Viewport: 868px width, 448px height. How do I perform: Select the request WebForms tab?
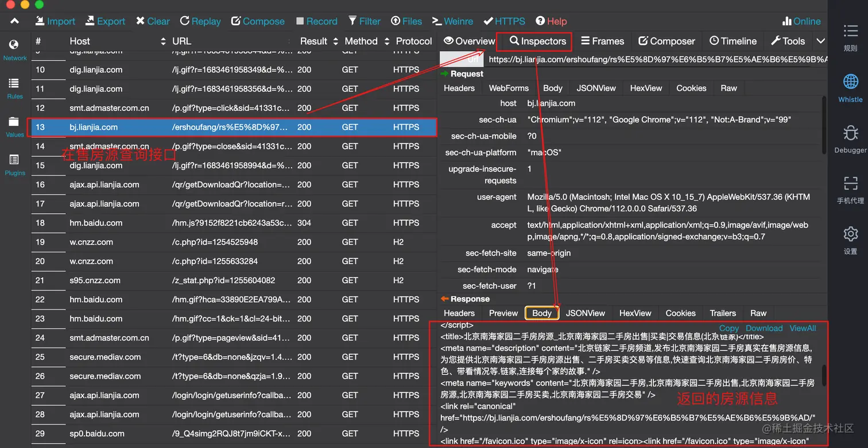[x=509, y=88]
